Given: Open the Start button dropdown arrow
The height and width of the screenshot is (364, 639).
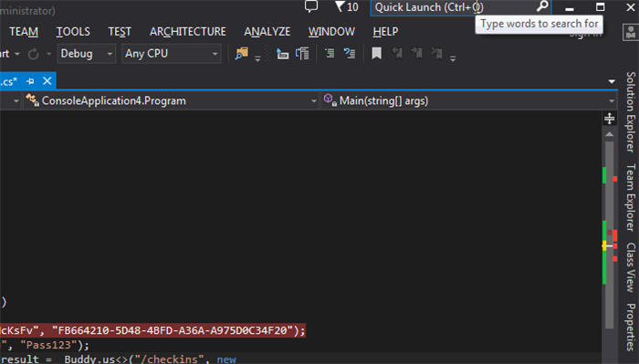Looking at the screenshot, I should (17, 54).
